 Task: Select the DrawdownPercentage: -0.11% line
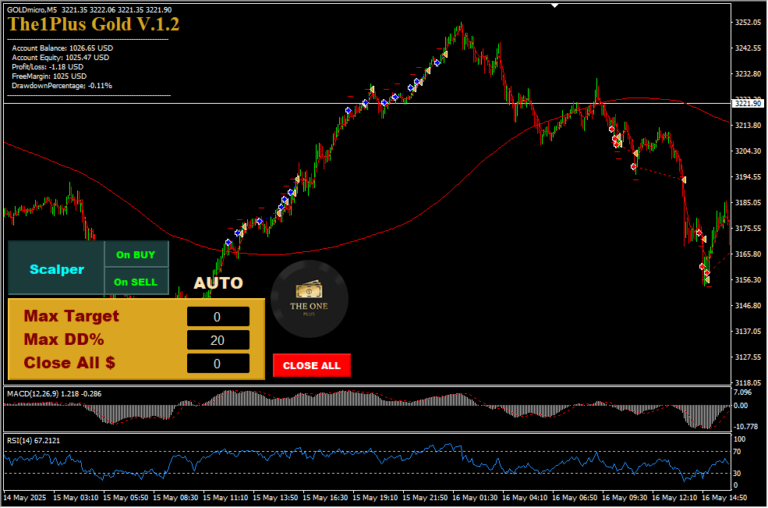click(62, 85)
